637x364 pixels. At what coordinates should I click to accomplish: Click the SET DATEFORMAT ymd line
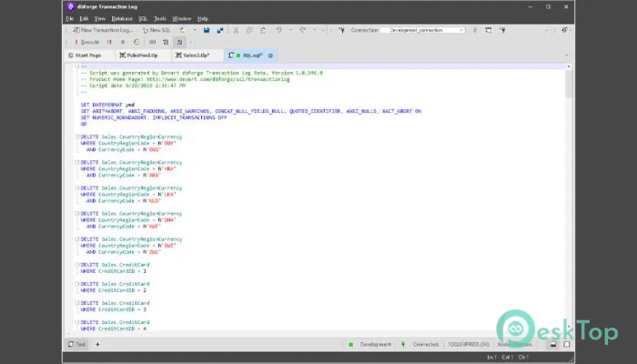[107, 105]
